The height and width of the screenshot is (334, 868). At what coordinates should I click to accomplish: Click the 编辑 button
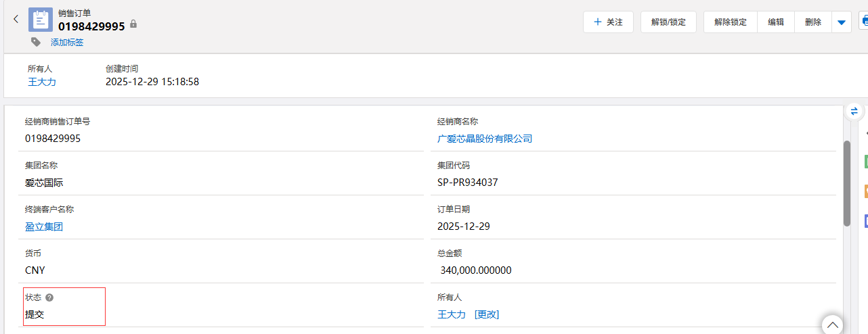pos(776,22)
